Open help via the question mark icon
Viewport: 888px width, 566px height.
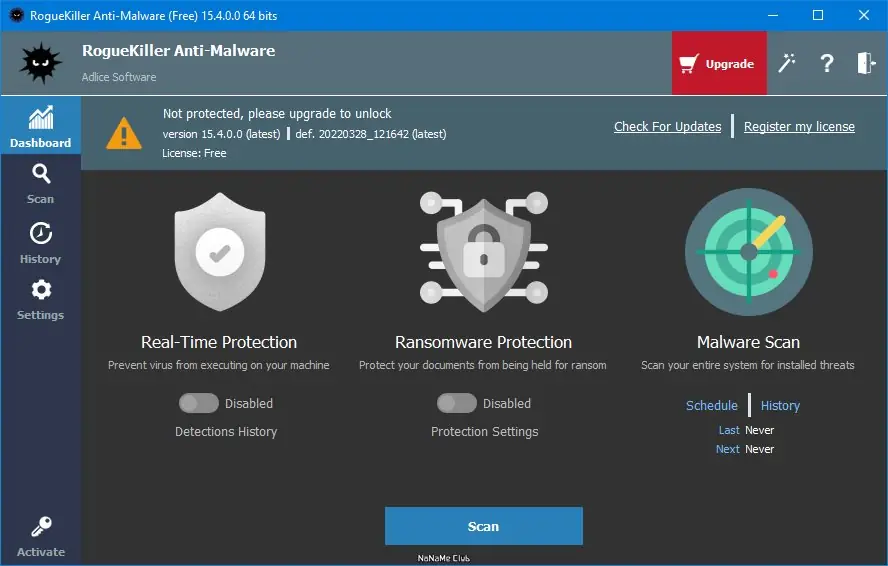pos(827,63)
